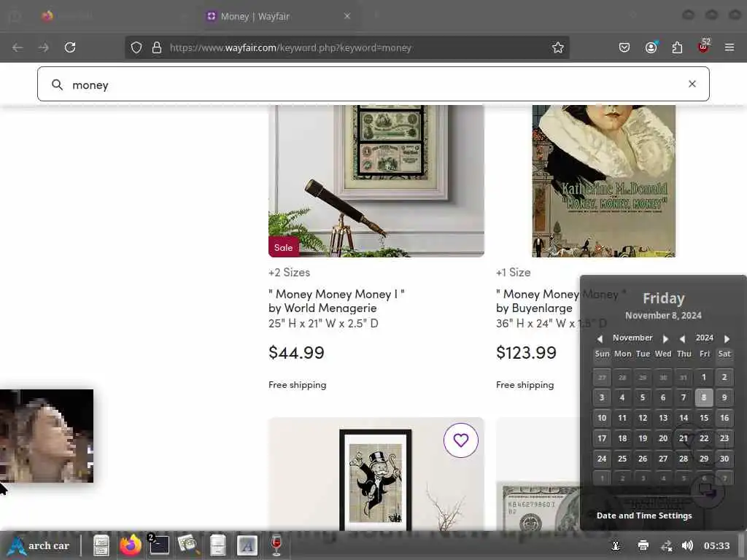Click Free shipping under $123.99
Screen dimensions: 747x560
[x=525, y=385]
